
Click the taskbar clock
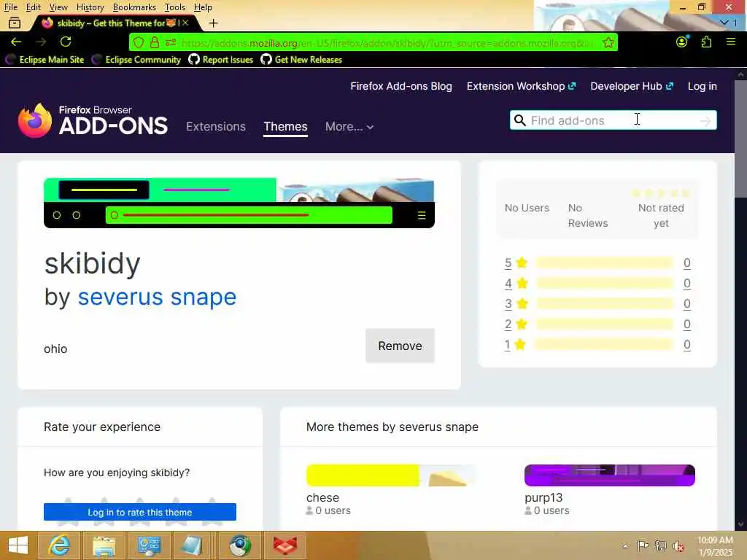[x=715, y=545]
